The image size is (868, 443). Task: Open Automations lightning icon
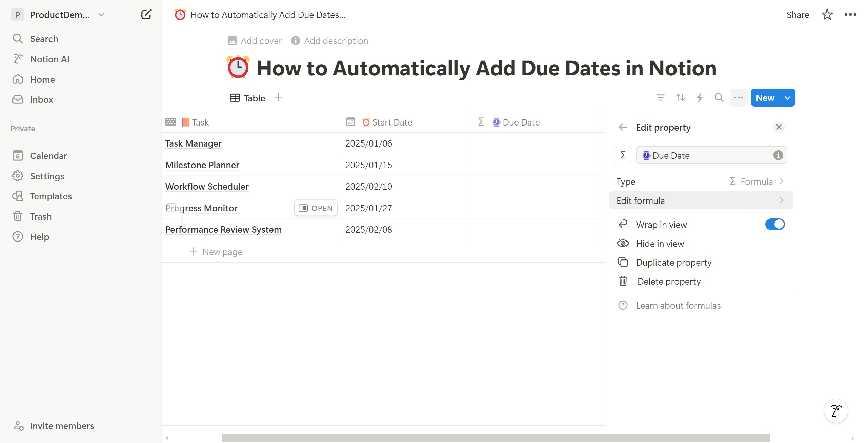coord(700,98)
